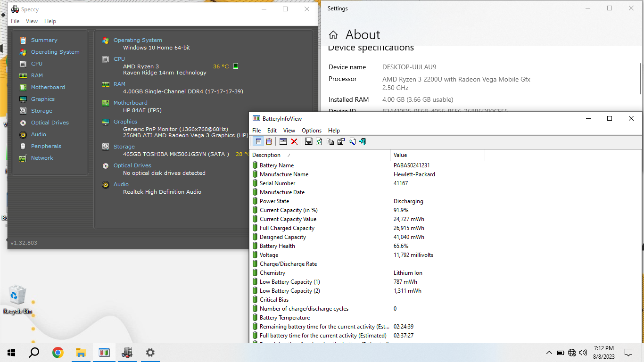644x362 pixels.
Task: Open the CPU section in Speccy sidebar
Action: point(36,64)
